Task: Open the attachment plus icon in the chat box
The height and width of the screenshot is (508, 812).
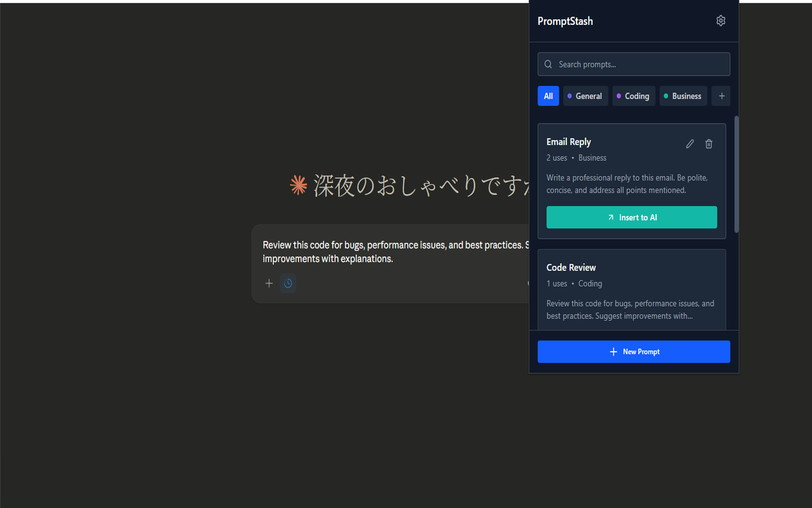Action: pos(269,283)
